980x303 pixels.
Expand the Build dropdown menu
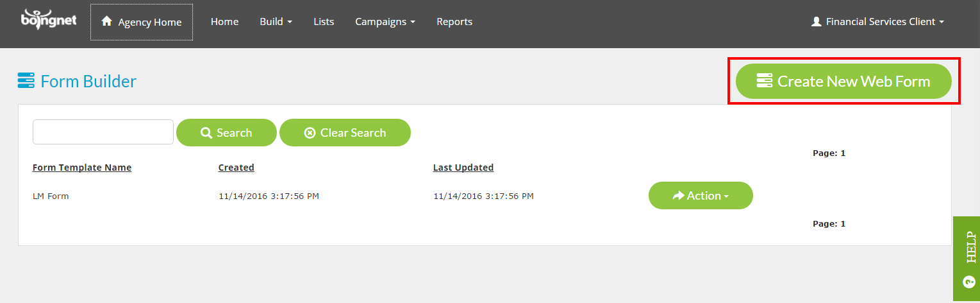point(276,22)
